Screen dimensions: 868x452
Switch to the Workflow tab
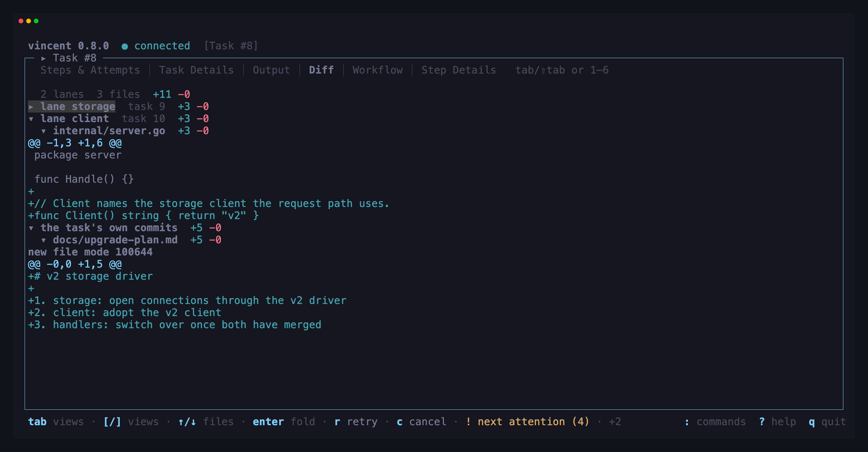click(378, 70)
